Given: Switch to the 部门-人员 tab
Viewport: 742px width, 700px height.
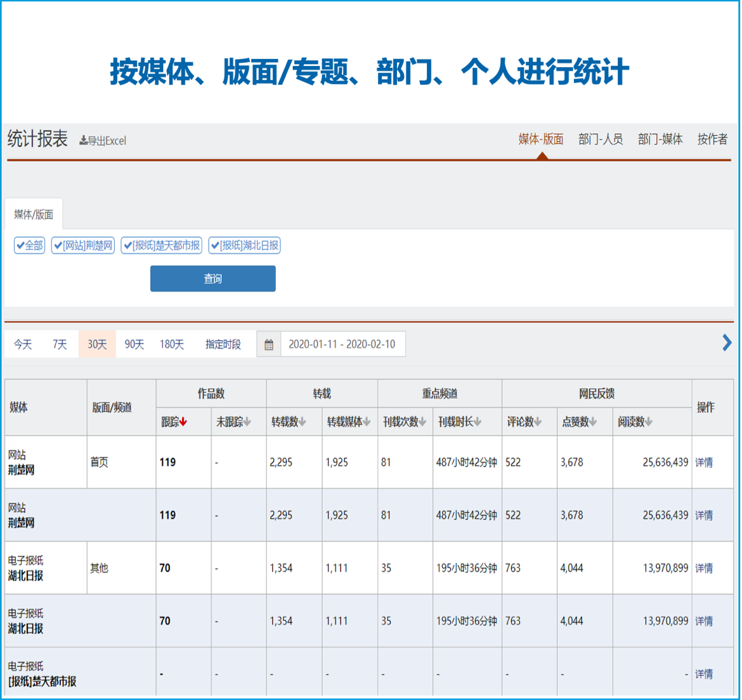Looking at the screenshot, I should 601,139.
